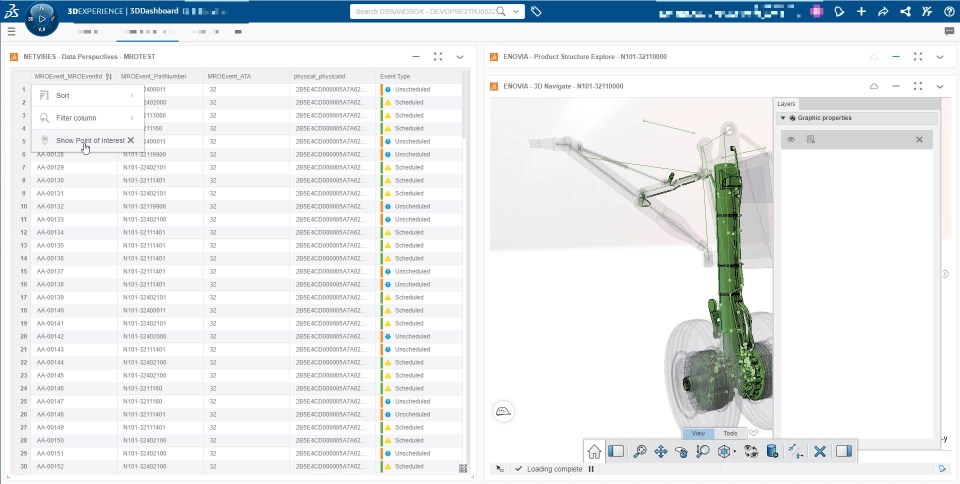Open the notifications bell icon

(839, 11)
